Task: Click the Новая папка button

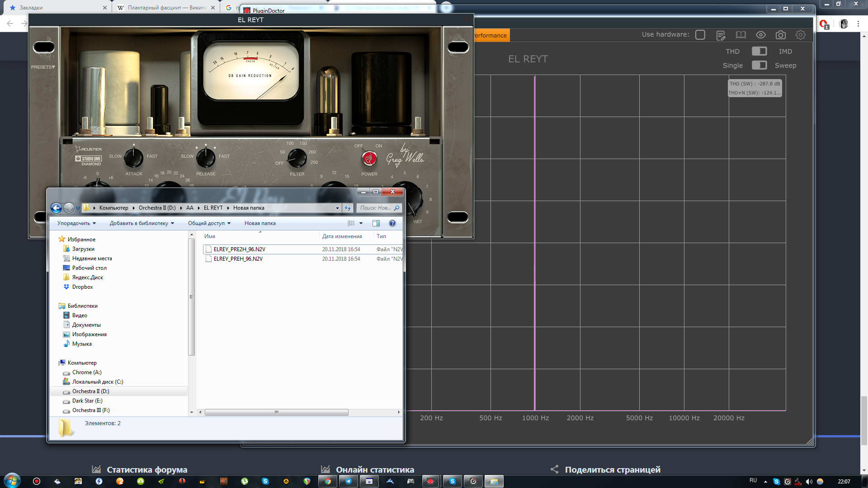Action: 260,223
